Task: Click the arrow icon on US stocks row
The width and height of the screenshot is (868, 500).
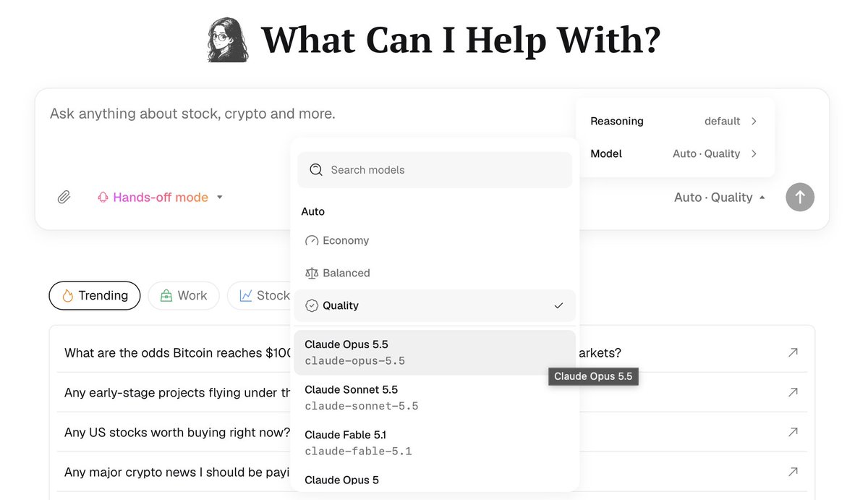Action: (793, 432)
